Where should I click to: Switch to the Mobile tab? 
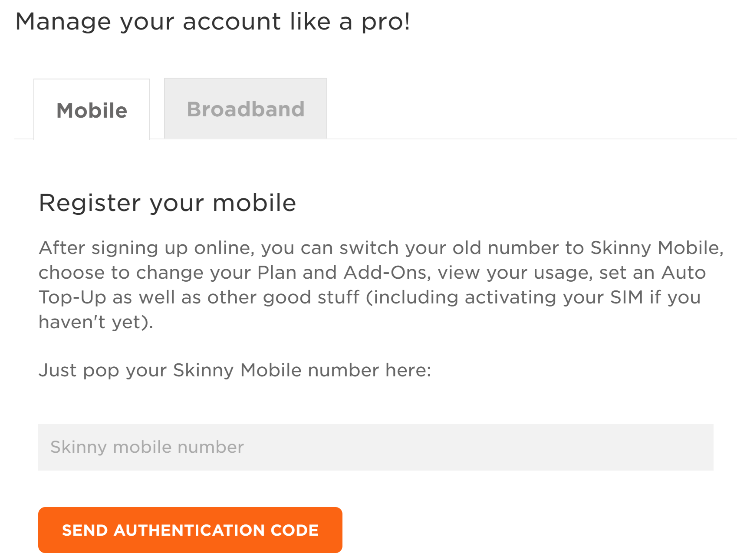click(x=92, y=110)
